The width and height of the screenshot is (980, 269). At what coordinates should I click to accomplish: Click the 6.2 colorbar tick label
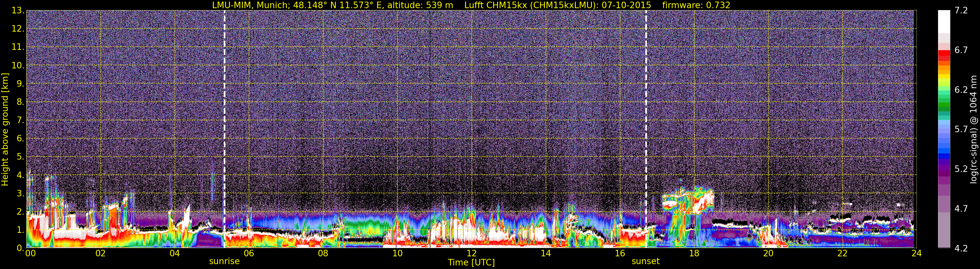coord(961,90)
